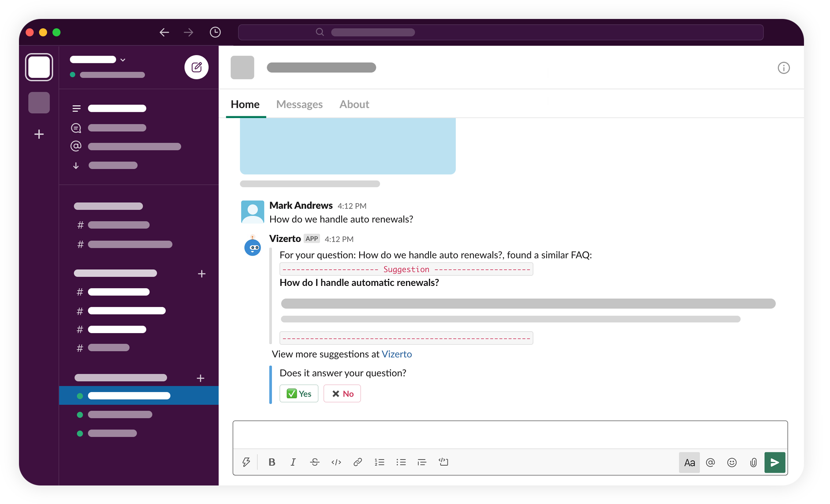
Task: Open the About tab
Action: click(x=354, y=104)
